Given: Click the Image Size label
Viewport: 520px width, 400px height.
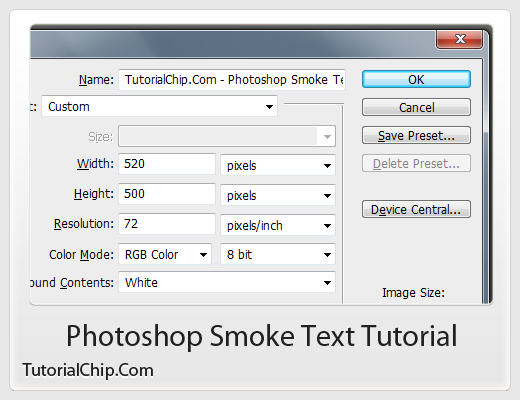Looking at the screenshot, I should (413, 293).
